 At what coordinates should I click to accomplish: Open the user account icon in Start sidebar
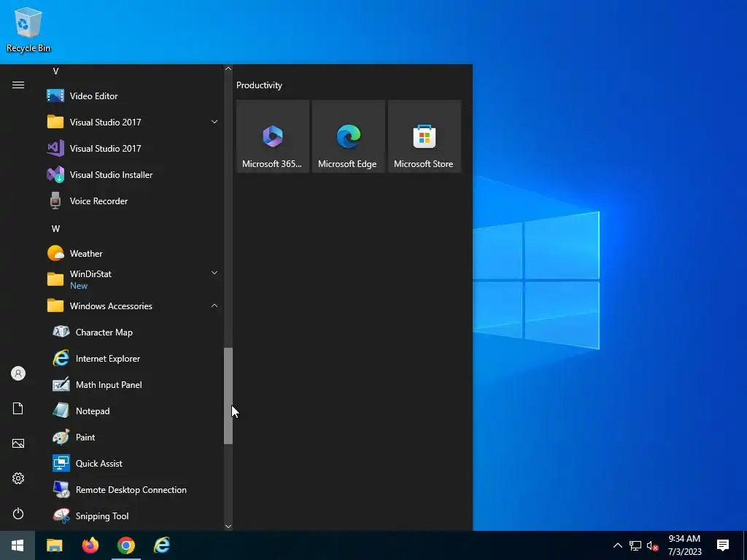coord(18,373)
